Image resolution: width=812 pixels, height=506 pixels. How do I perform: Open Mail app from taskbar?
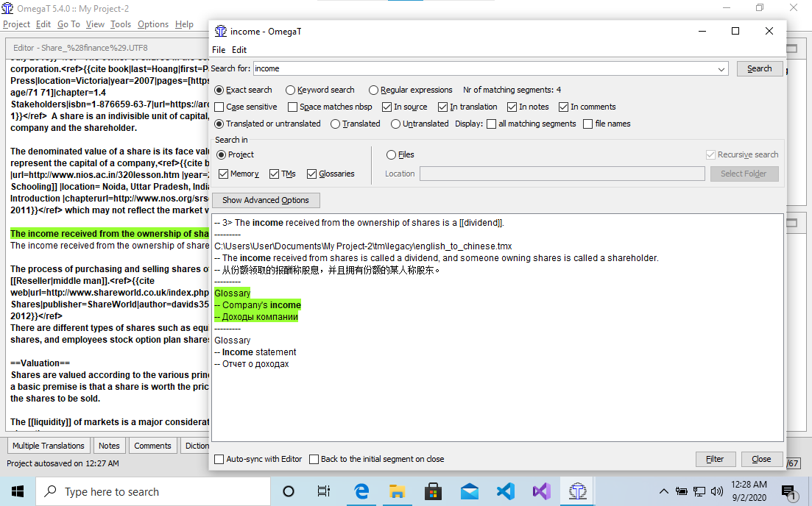coord(469,491)
